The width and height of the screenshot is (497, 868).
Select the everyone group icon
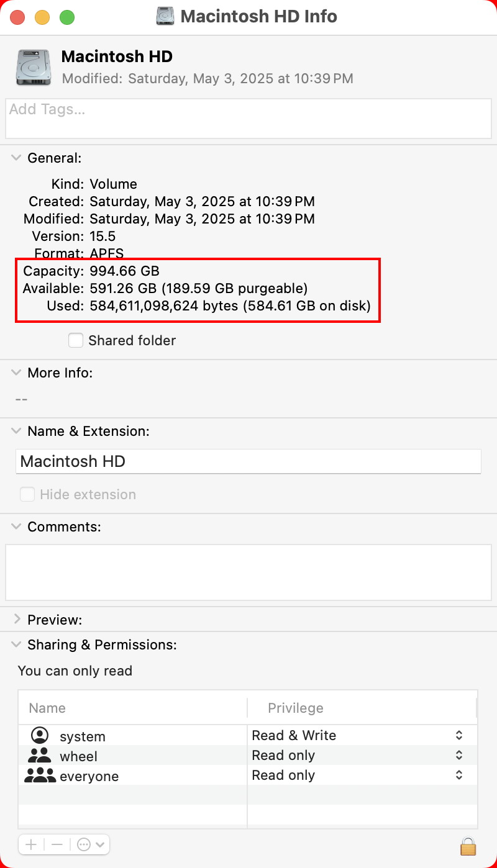point(40,775)
